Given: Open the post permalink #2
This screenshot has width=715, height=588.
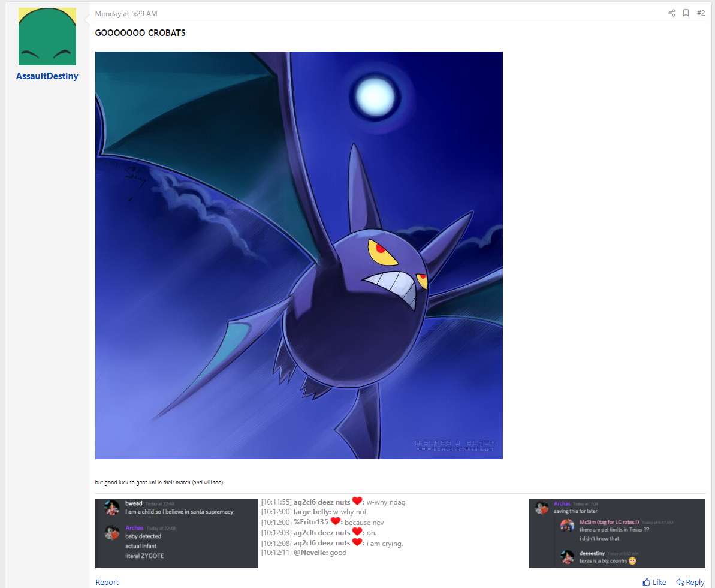Looking at the screenshot, I should pyautogui.click(x=701, y=13).
